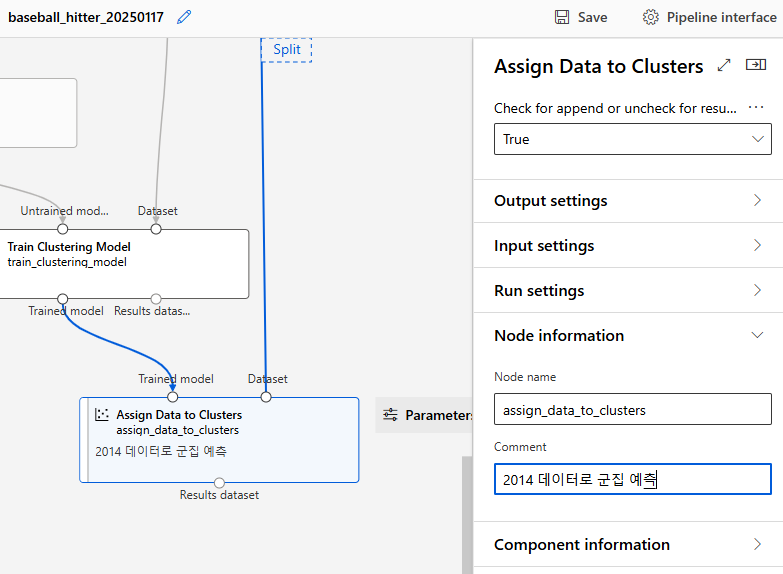Screen dimensions: 783x574
Task: Click the pipeline name baseball_hitter_20250117
Action: [86, 17]
